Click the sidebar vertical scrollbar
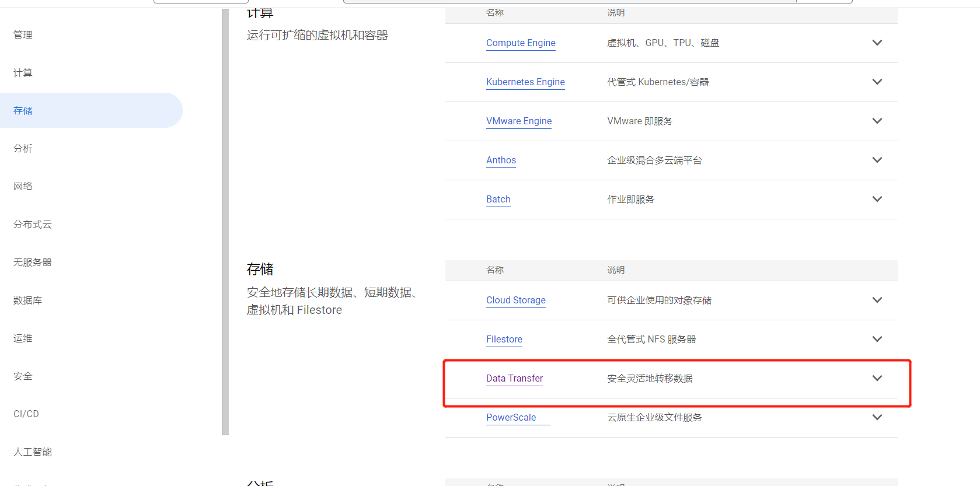Image resolution: width=980 pixels, height=486 pixels. 225,222
